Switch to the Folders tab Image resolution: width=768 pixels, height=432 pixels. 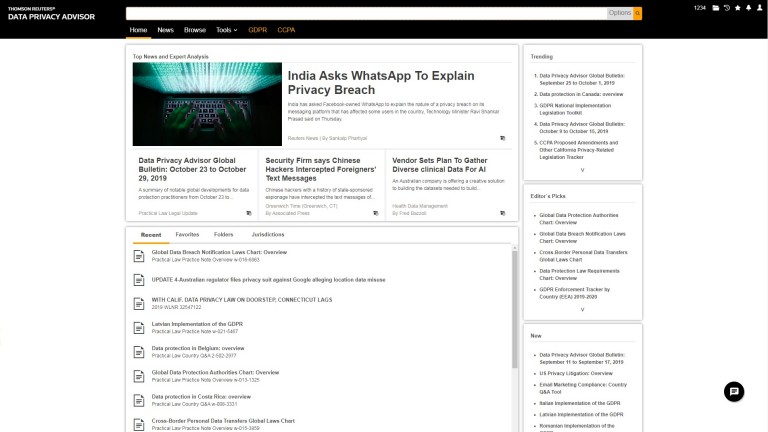(223, 235)
